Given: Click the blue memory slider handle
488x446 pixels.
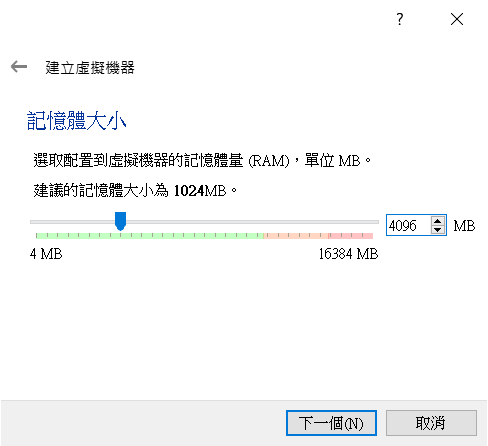Looking at the screenshot, I should [x=120, y=221].
